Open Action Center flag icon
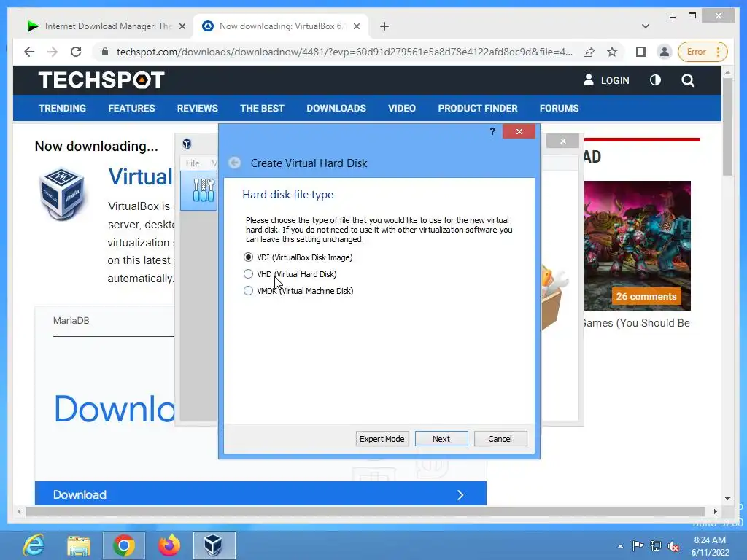The width and height of the screenshot is (747, 560). click(638, 545)
